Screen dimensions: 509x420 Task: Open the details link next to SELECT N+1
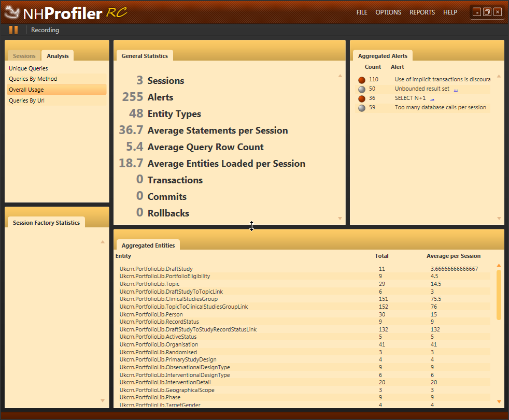[432, 98]
